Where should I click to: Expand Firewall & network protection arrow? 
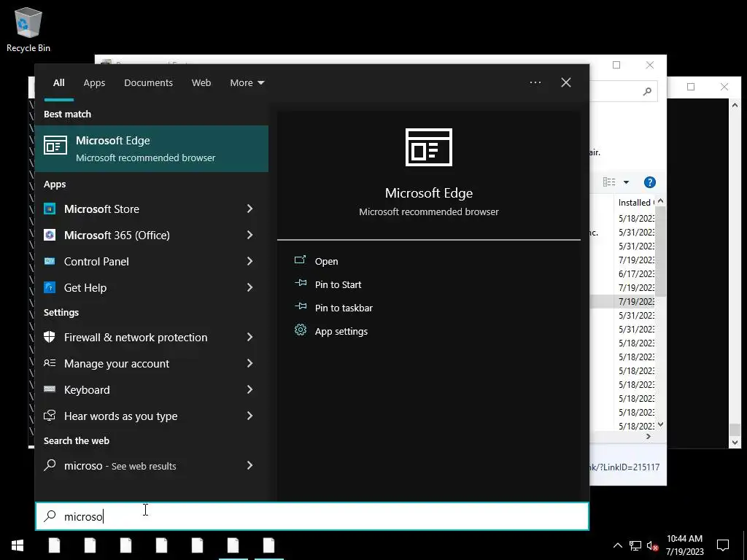[249, 337]
